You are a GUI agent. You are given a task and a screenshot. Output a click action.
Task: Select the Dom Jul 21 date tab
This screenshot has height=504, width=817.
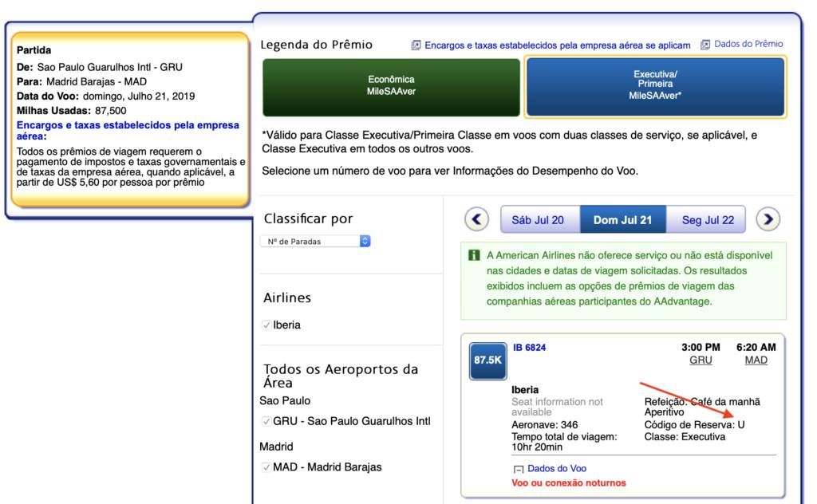tap(622, 220)
